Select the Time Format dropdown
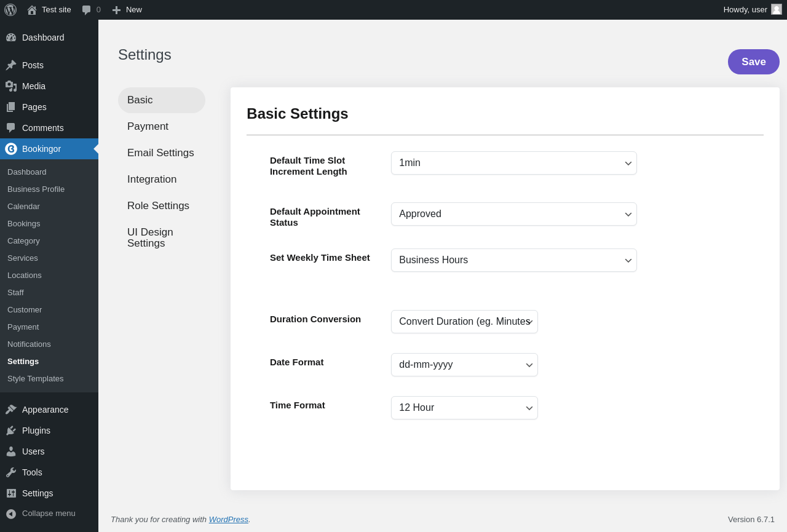787x532 pixels. pyautogui.click(x=464, y=408)
